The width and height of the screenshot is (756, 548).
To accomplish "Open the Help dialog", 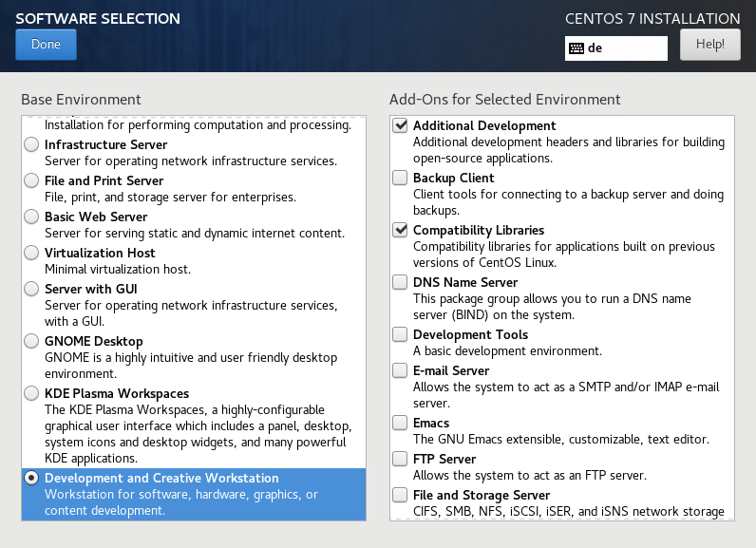I will tap(709, 45).
